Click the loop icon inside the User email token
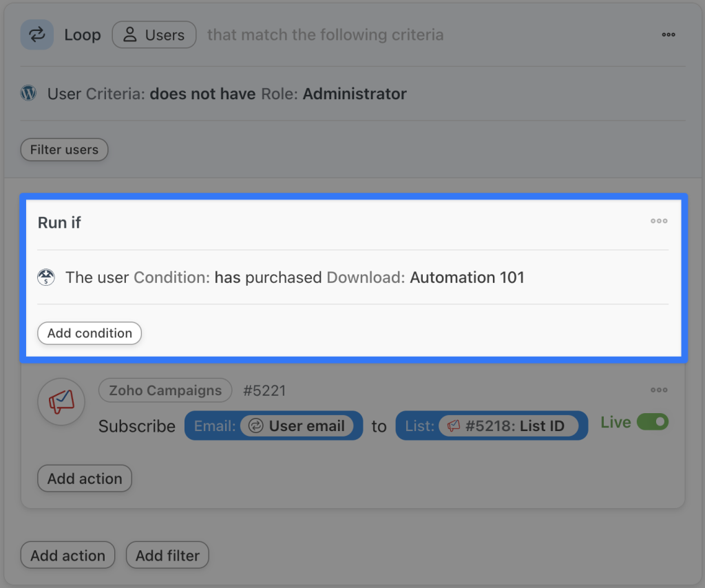Image resolution: width=705 pixels, height=588 pixels. coord(257,426)
